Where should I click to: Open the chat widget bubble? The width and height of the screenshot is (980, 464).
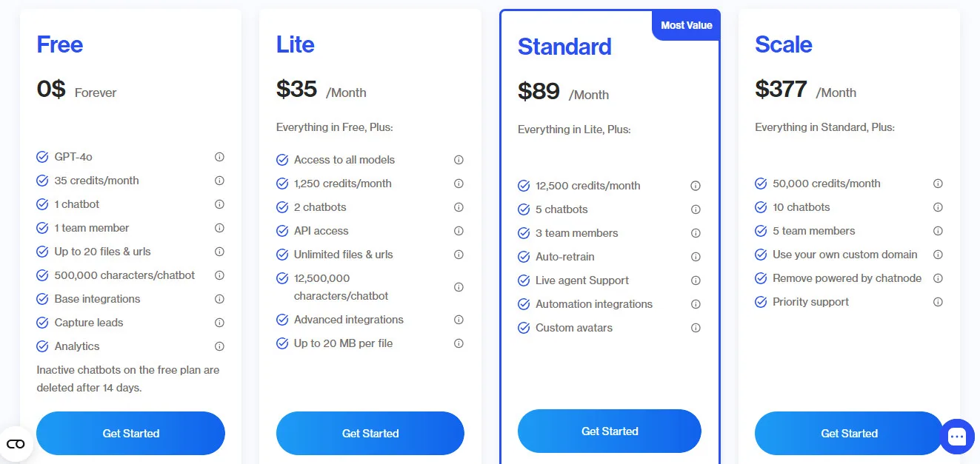coord(957,437)
